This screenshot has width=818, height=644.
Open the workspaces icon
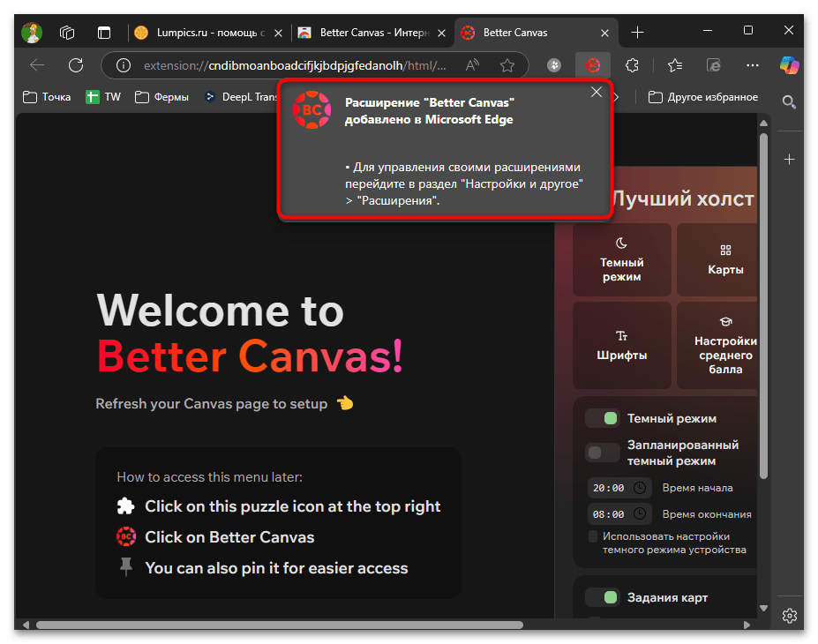coord(67,33)
